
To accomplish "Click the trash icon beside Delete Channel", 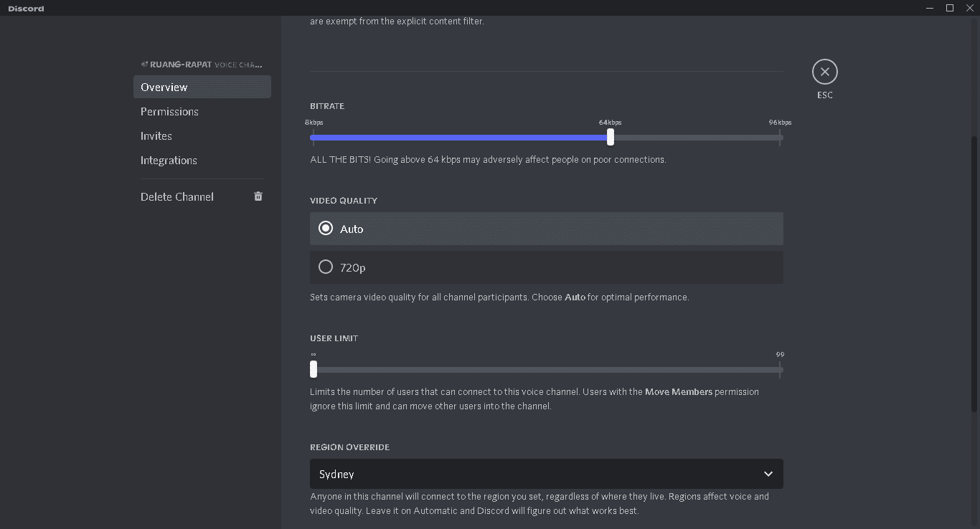I will pos(258,196).
